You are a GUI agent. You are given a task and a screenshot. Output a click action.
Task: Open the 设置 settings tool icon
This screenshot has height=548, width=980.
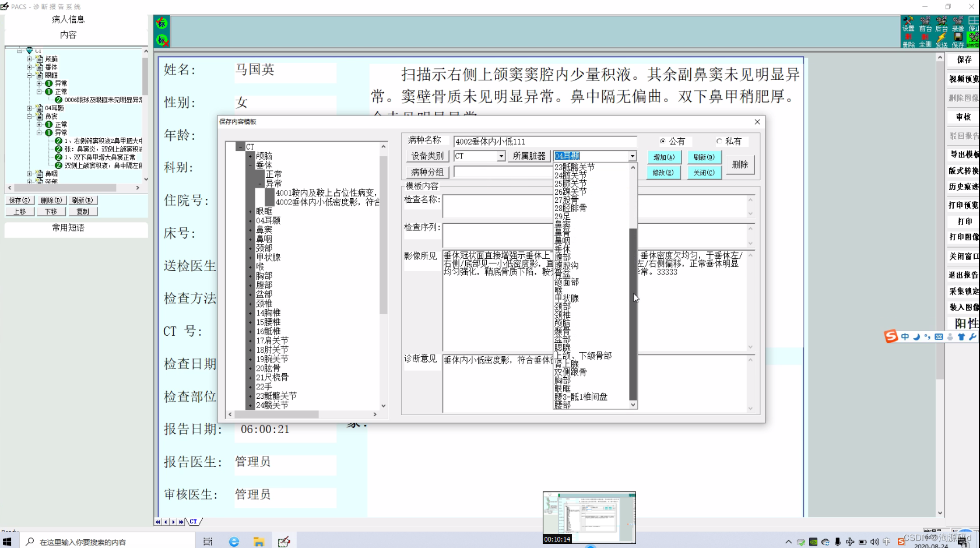point(908,24)
